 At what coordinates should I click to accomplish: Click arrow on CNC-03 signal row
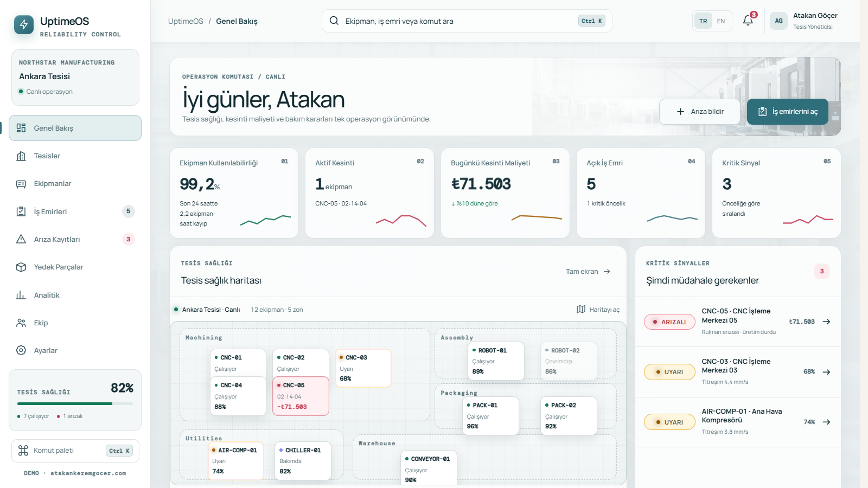pyautogui.click(x=826, y=372)
